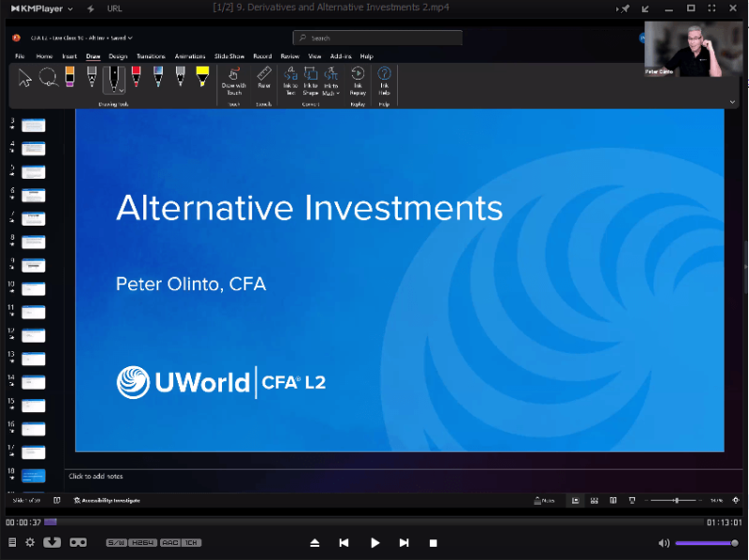Select slide 18 thumbnail
The width and height of the screenshot is (749, 560).
[x=33, y=476]
